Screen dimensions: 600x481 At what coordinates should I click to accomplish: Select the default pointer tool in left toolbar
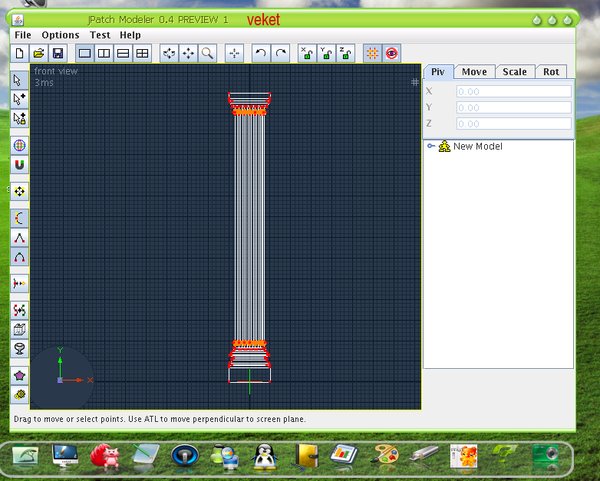coord(19,79)
